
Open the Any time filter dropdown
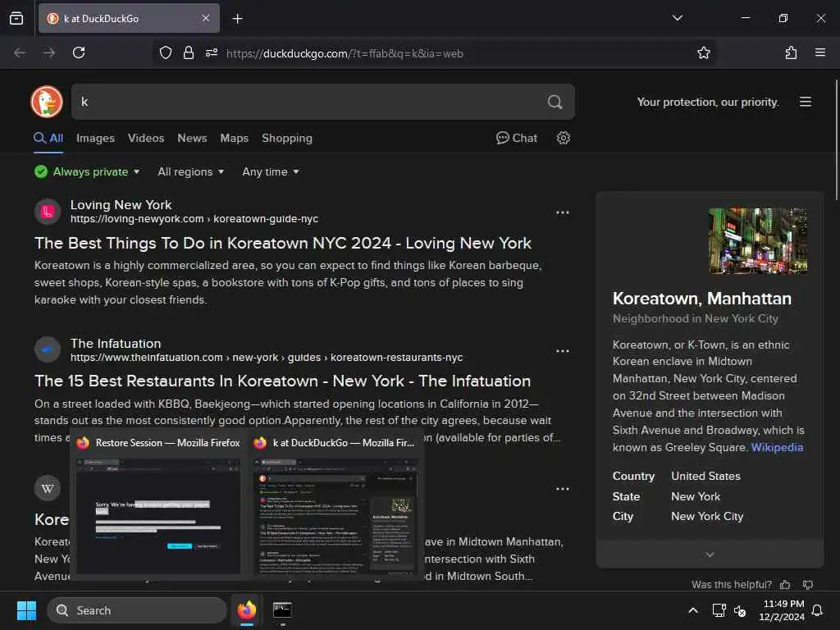tap(271, 172)
